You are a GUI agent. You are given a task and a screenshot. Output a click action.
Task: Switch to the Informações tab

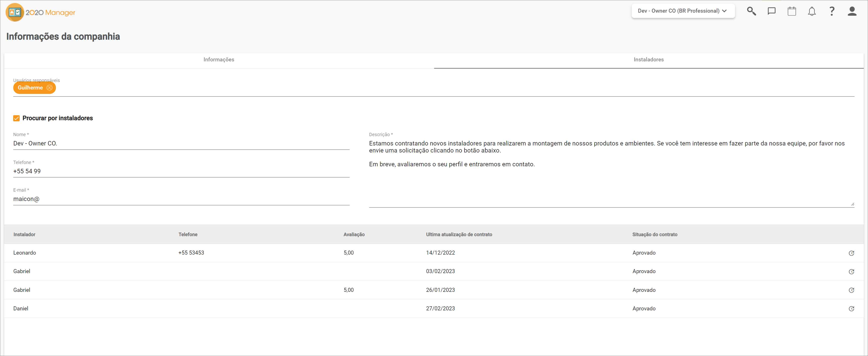pyautogui.click(x=219, y=59)
